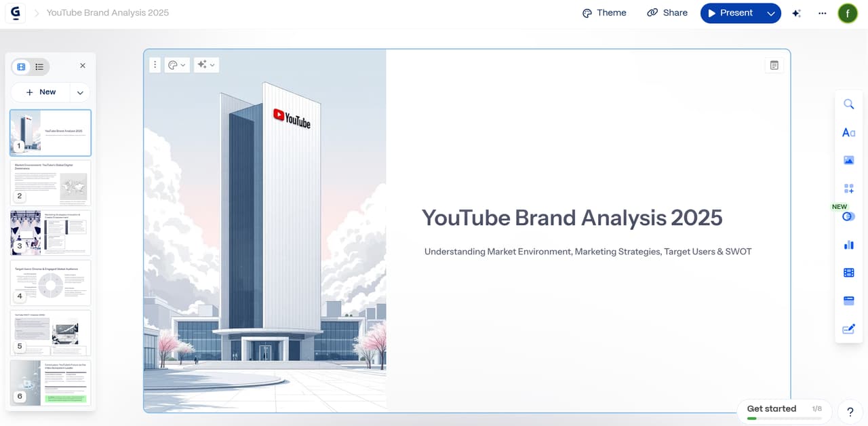The height and width of the screenshot is (426, 868).
Task: Open the charts and diagrams panel
Action: (x=848, y=245)
